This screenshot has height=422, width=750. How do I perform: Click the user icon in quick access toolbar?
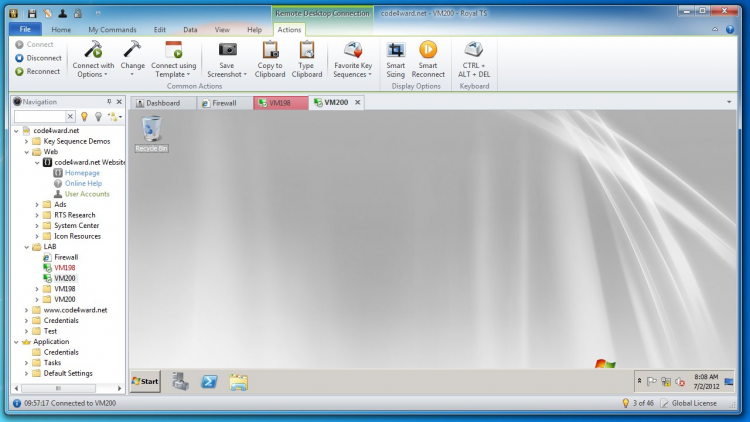point(63,13)
